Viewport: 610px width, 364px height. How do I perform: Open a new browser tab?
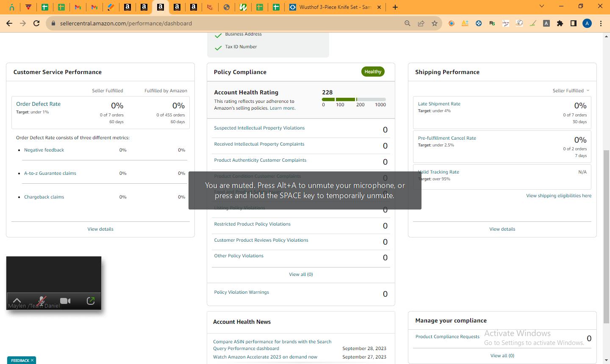(x=395, y=7)
